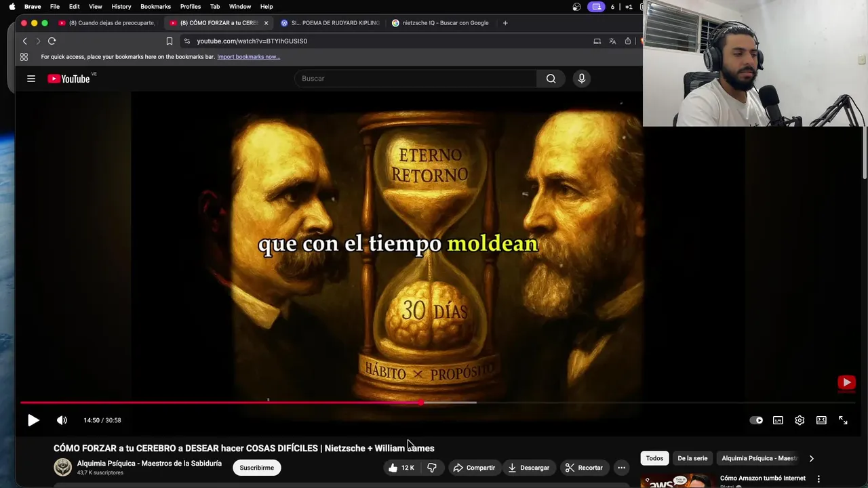This screenshot has width=868, height=488.
Task: Switch to the POEMA DE RUDYARD KIPLING tab
Action: (330, 23)
